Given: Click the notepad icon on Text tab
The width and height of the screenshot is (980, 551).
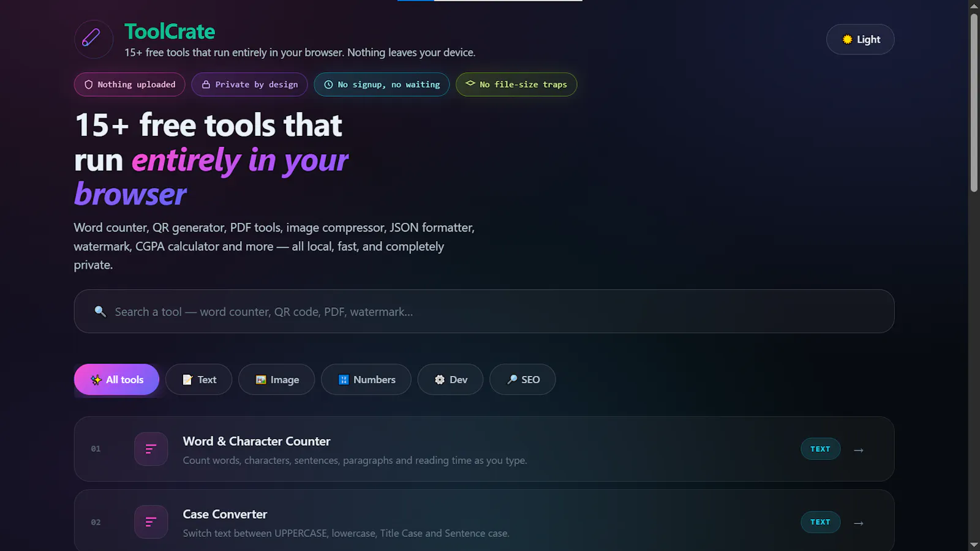Looking at the screenshot, I should tap(187, 380).
